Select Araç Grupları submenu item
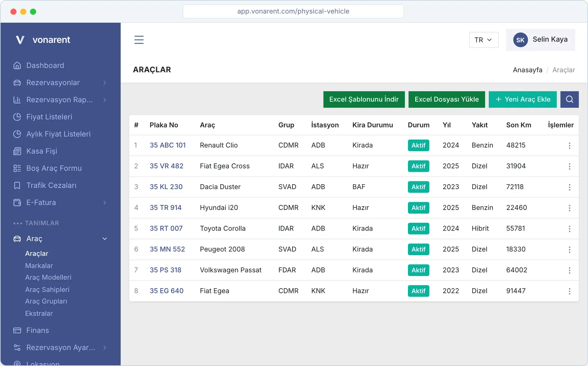588x366 pixels. click(x=46, y=301)
